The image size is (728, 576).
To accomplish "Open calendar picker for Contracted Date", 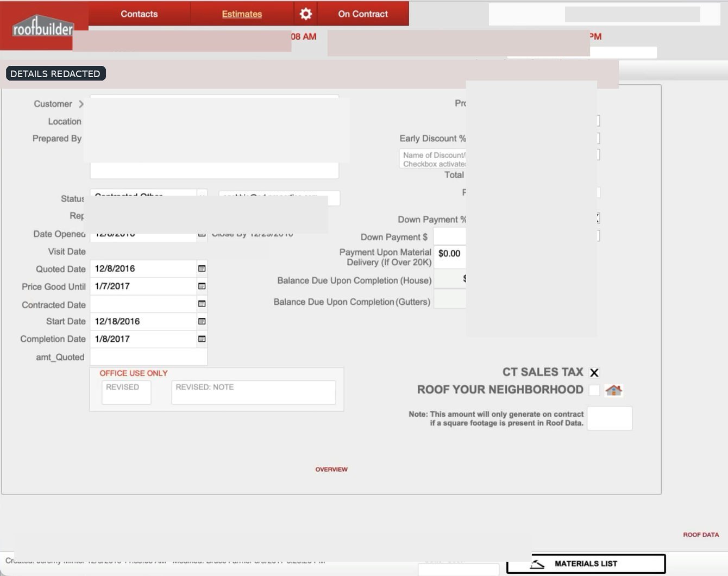I will coord(202,304).
